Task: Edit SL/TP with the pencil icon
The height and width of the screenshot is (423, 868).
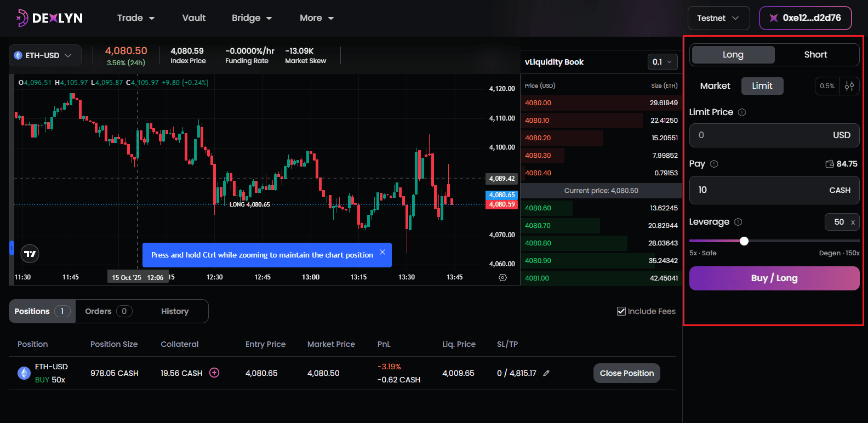Action: (546, 373)
